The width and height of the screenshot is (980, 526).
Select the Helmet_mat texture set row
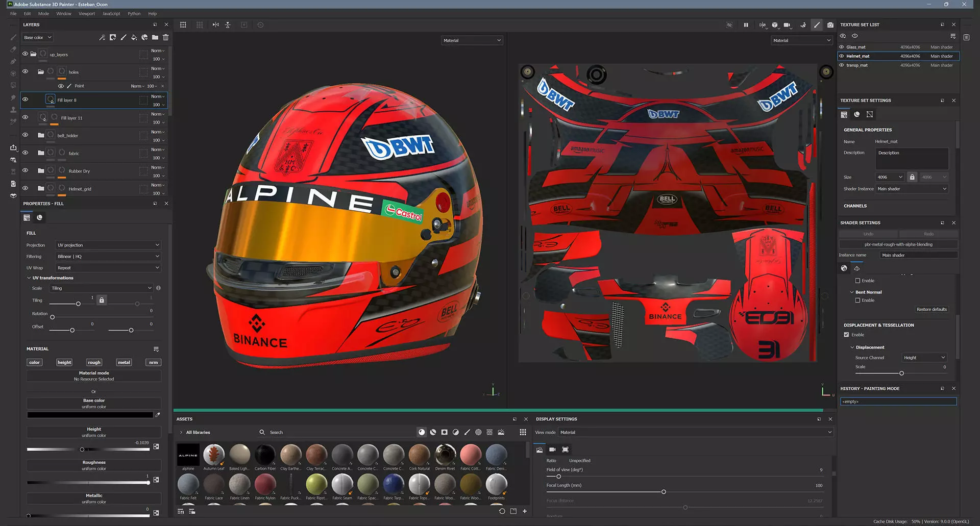(898, 56)
